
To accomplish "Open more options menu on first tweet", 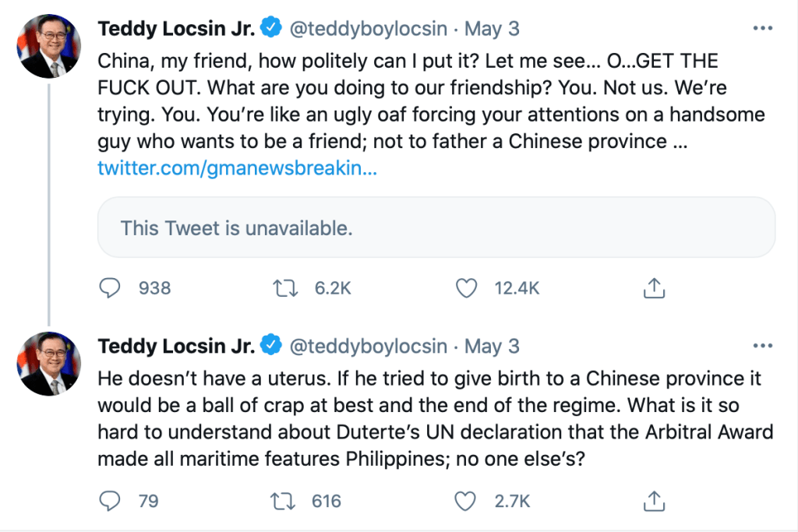I will [761, 29].
